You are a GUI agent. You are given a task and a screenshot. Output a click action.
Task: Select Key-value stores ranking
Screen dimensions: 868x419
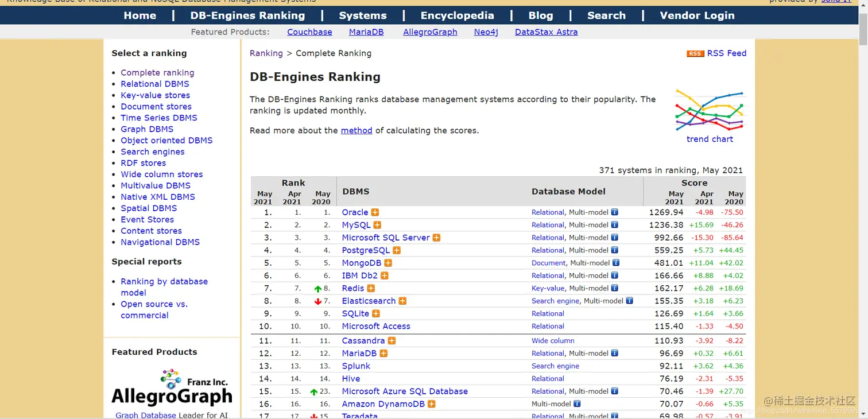155,95
